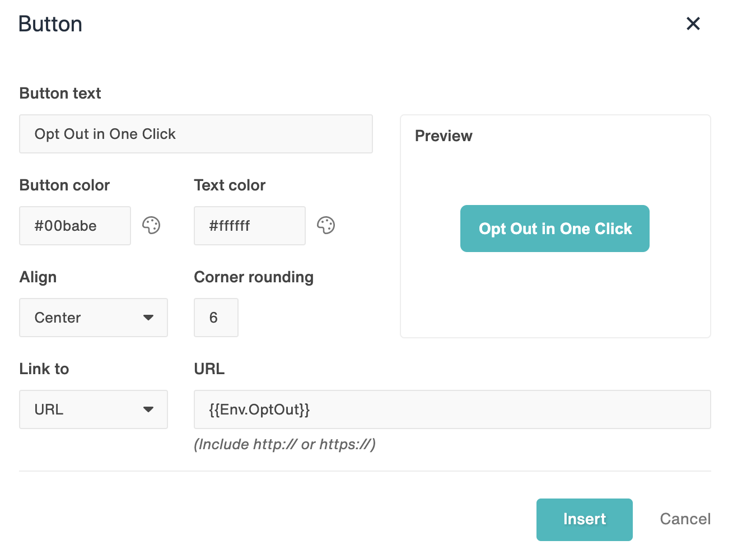Open the Center alignment selector
This screenshot has height=559, width=756.
(x=93, y=318)
